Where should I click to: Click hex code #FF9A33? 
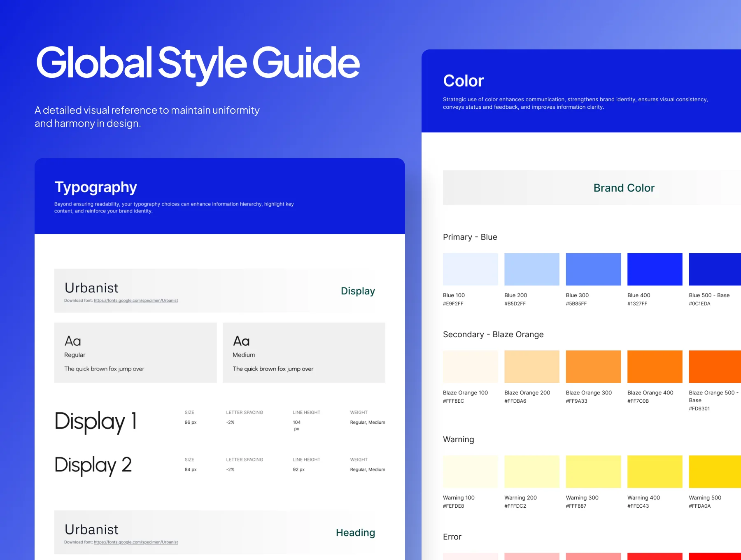(577, 401)
